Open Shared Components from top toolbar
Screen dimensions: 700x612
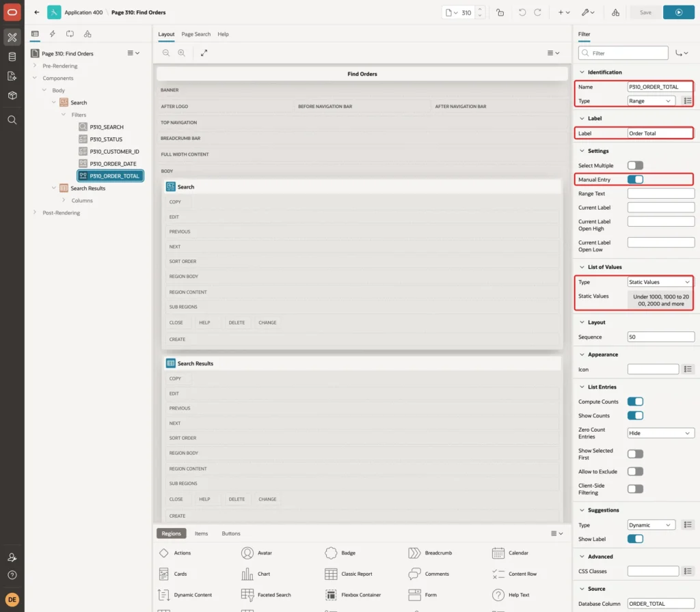(616, 12)
